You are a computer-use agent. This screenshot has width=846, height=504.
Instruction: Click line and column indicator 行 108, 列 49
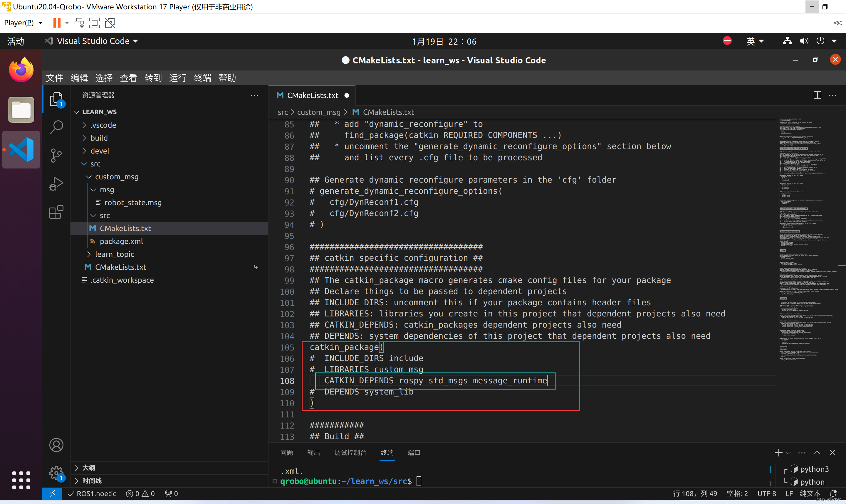coord(695,493)
